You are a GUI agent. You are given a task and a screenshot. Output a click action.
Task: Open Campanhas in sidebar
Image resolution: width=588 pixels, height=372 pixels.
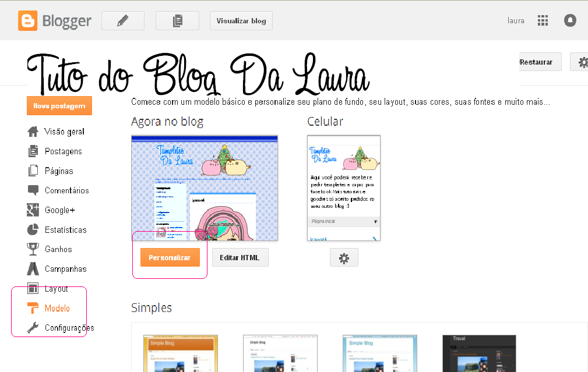[x=66, y=269]
